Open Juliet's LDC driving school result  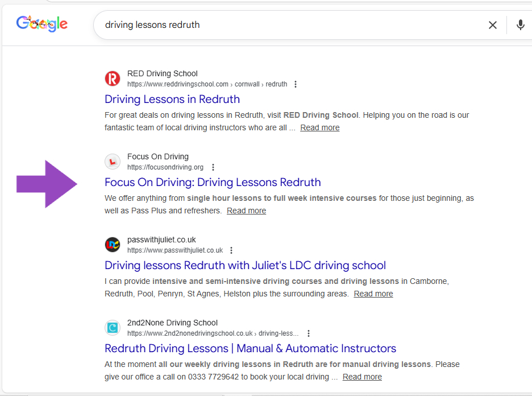click(x=245, y=265)
